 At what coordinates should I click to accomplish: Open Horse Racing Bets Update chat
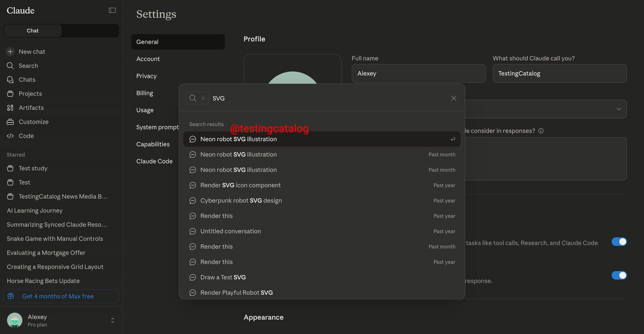click(61, 281)
